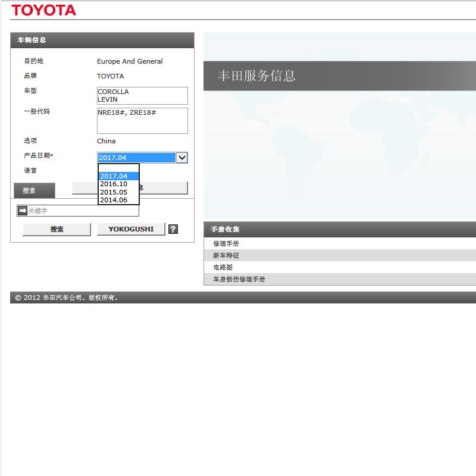
Task: Click the 品牌 label
Action: coord(30,76)
